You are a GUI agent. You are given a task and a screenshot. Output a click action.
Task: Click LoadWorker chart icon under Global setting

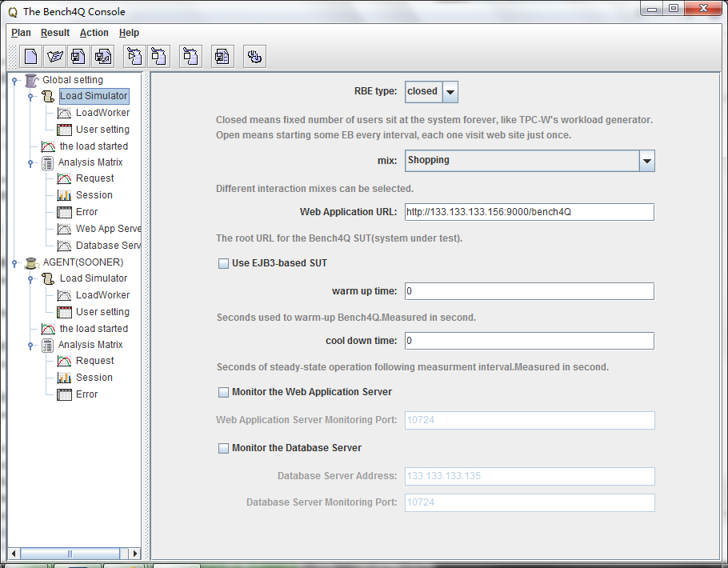[x=64, y=113]
